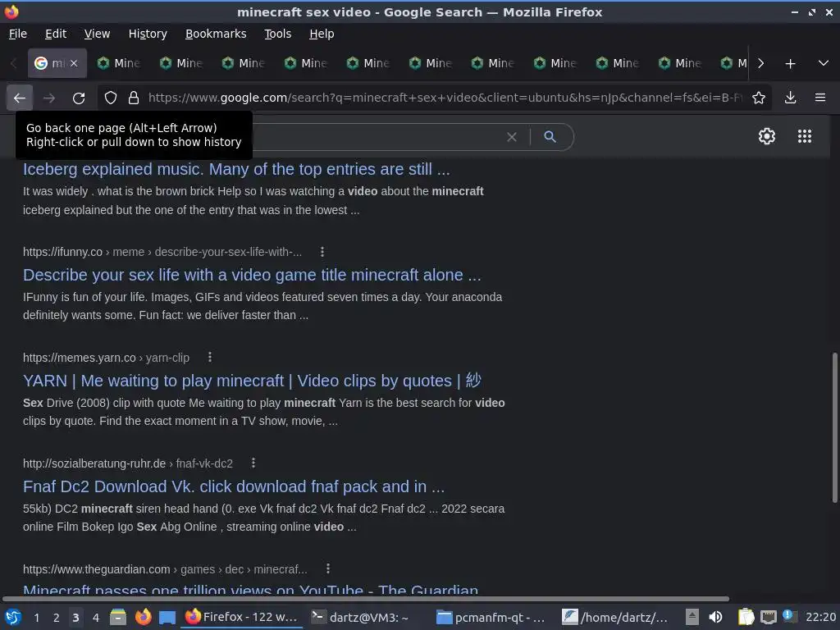Reload the current page
840x630 pixels.
coord(79,98)
